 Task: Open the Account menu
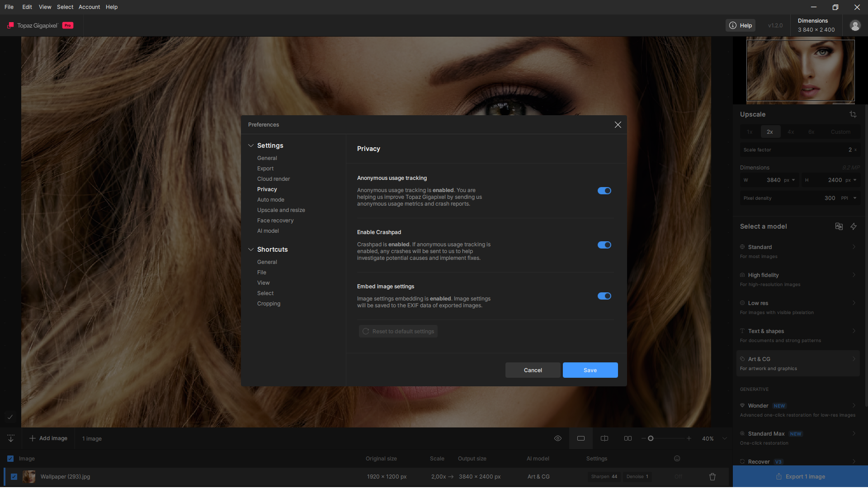[90, 7]
